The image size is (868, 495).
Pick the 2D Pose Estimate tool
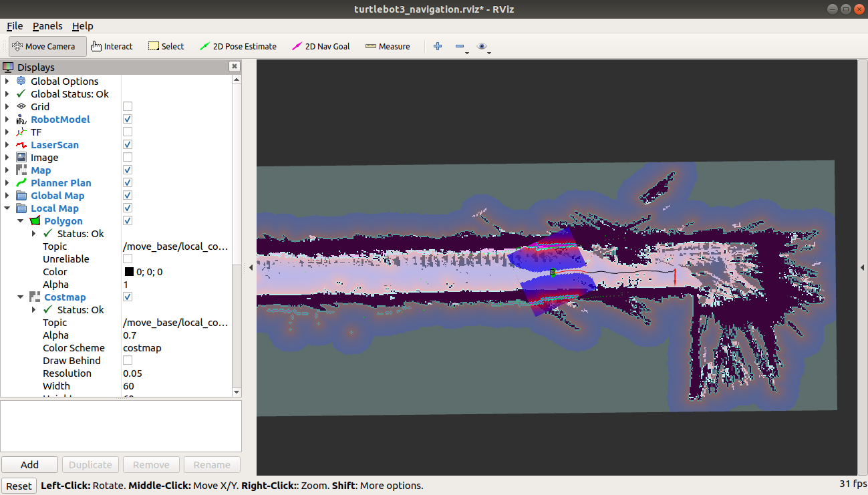(238, 46)
